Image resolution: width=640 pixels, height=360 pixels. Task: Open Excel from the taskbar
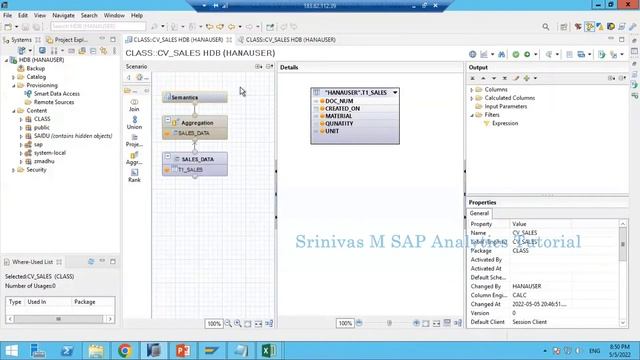coord(269,351)
